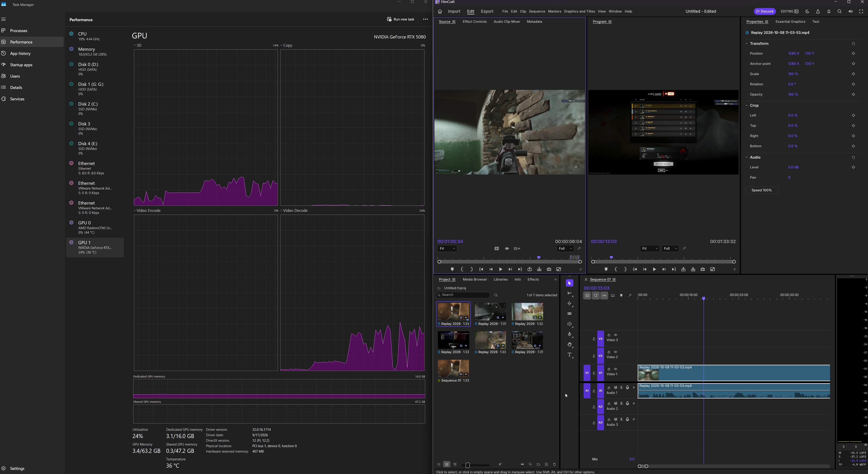868x474 pixels.
Task: Solo the Audio 2 track
Action: point(621,403)
